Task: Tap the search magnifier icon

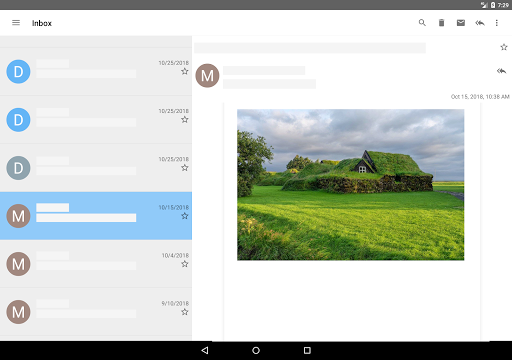Action: [x=422, y=23]
